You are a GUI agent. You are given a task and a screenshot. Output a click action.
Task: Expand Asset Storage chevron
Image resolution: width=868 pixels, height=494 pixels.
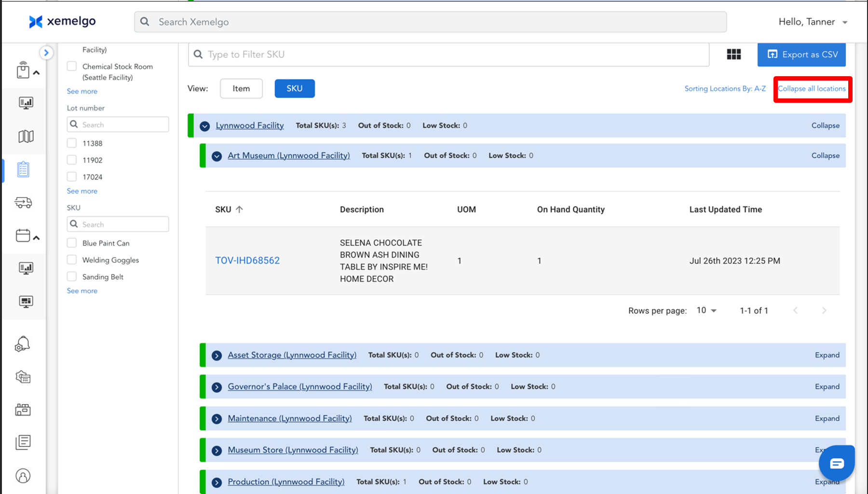[217, 356]
